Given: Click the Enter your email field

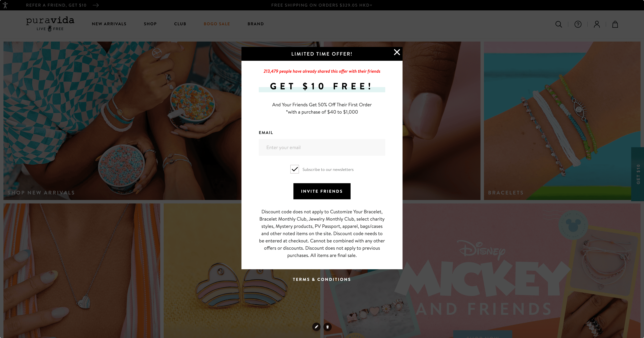Looking at the screenshot, I should (322, 148).
